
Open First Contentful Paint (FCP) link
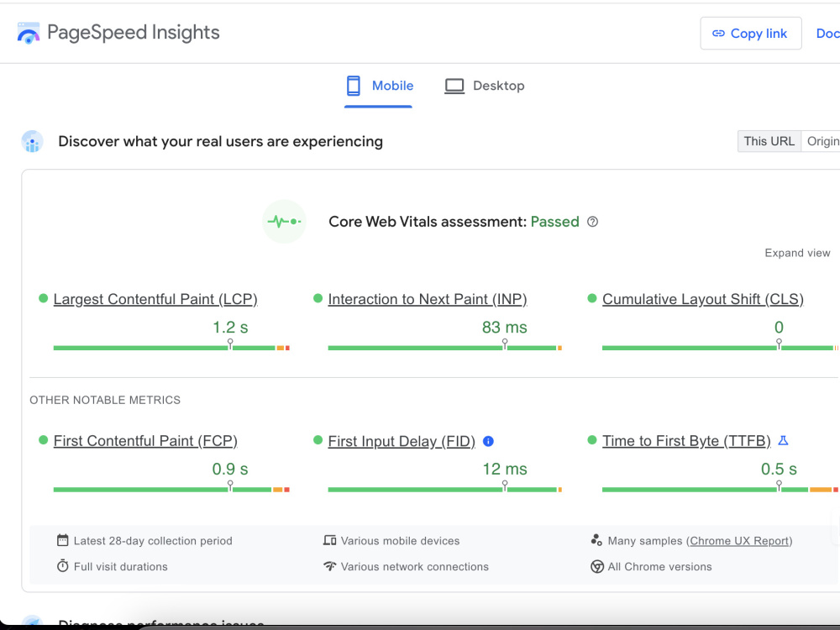pos(145,441)
